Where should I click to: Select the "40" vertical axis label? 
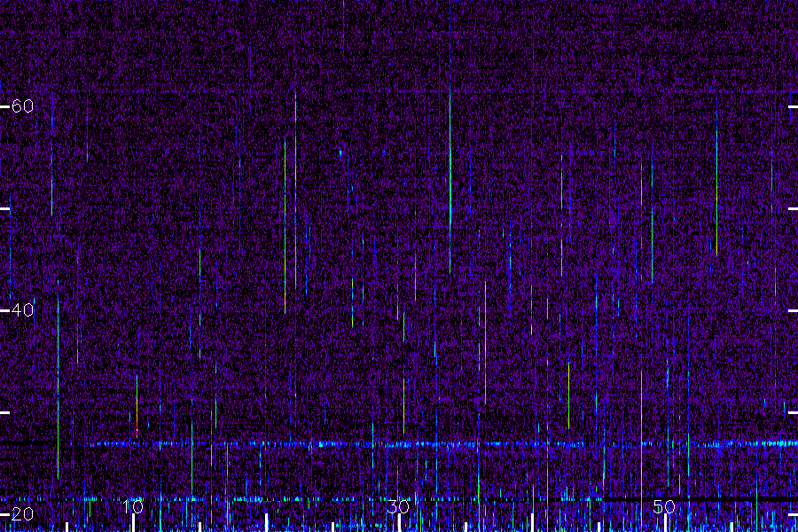22,310
